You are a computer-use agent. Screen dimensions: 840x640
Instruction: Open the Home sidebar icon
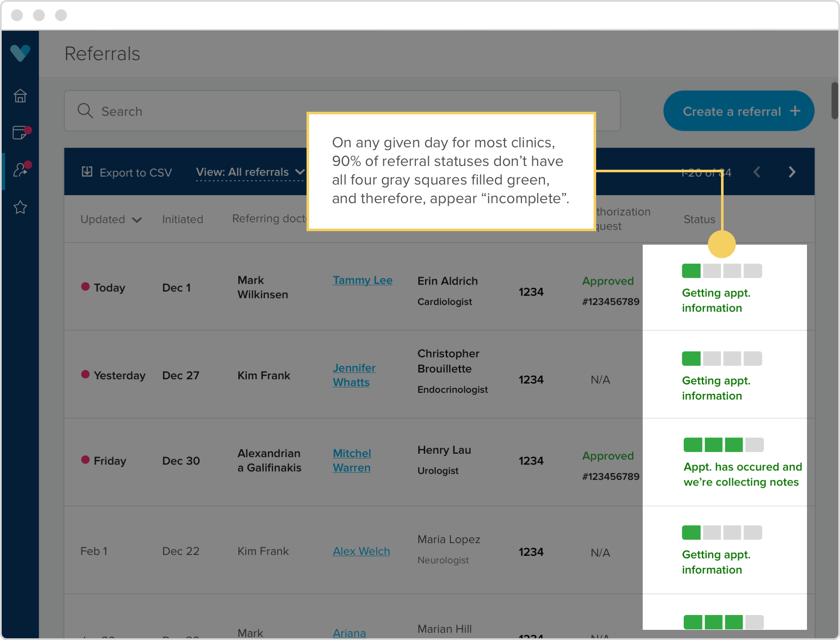point(20,96)
